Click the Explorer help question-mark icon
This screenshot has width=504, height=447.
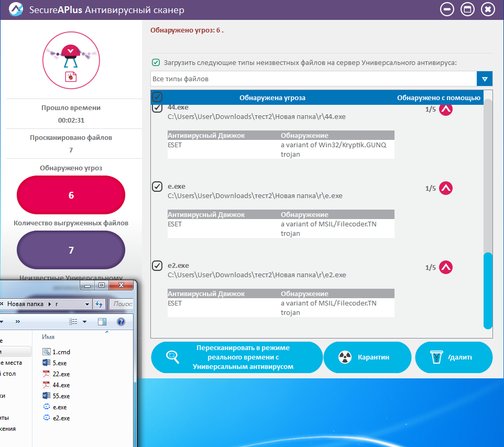(121, 322)
